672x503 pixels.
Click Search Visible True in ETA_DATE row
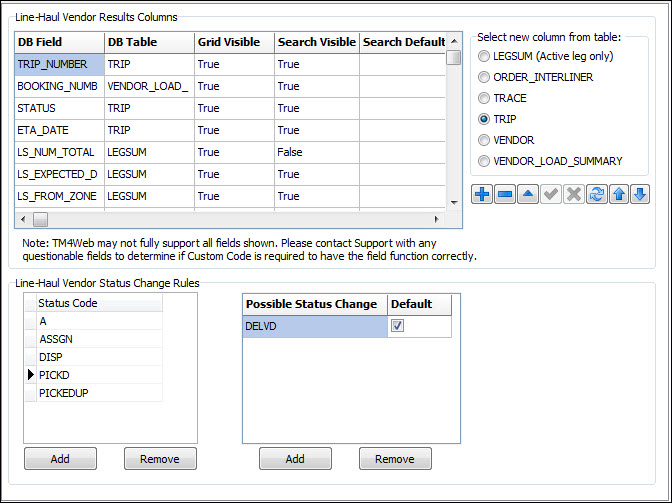click(x=317, y=130)
